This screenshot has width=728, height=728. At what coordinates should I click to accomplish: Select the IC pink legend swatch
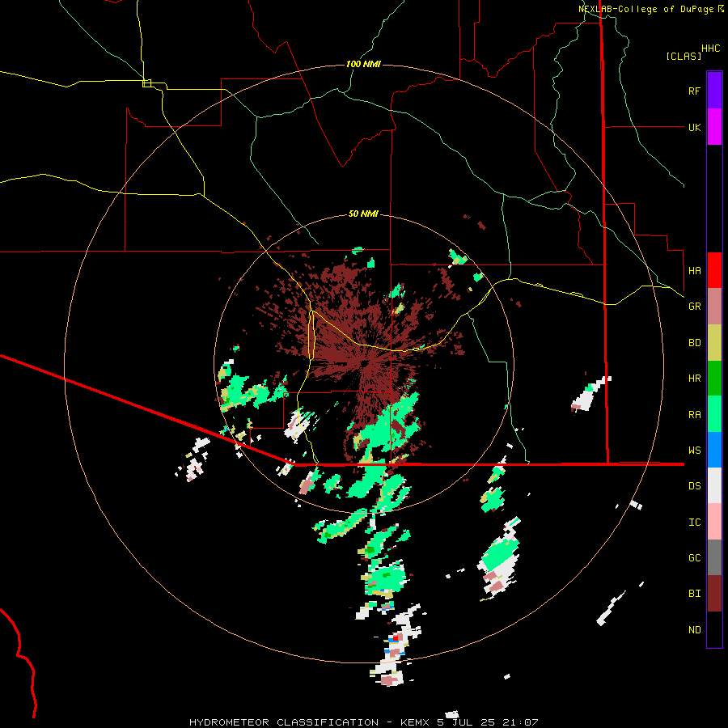[714, 522]
